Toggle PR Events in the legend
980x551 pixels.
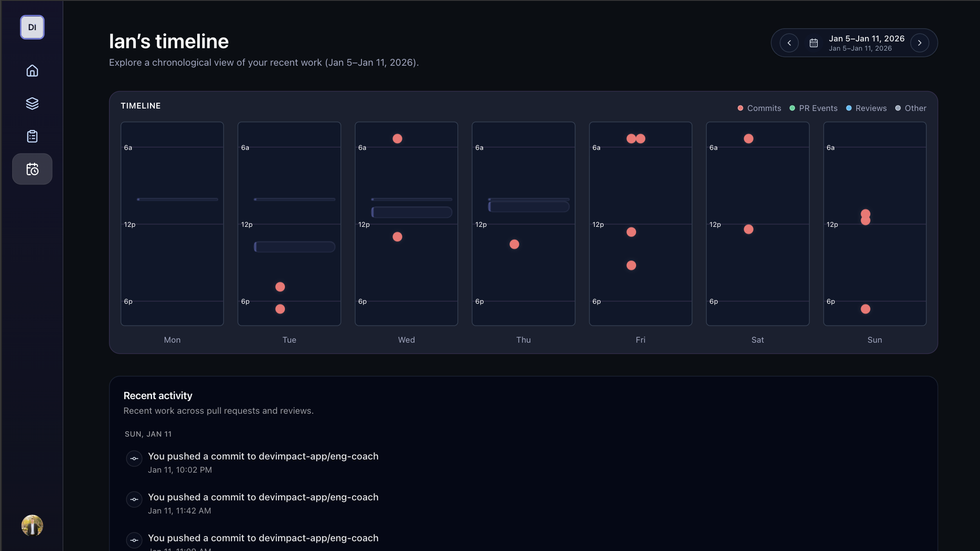coord(813,109)
